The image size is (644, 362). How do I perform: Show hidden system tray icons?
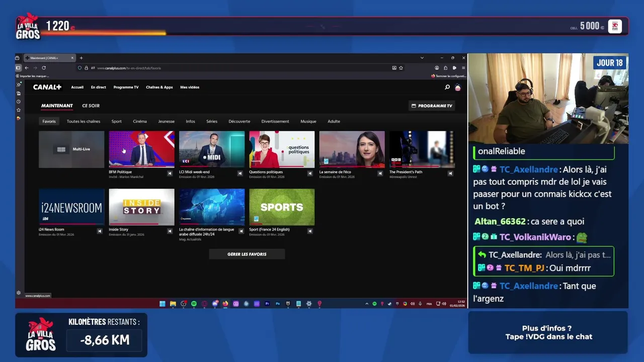(367, 304)
